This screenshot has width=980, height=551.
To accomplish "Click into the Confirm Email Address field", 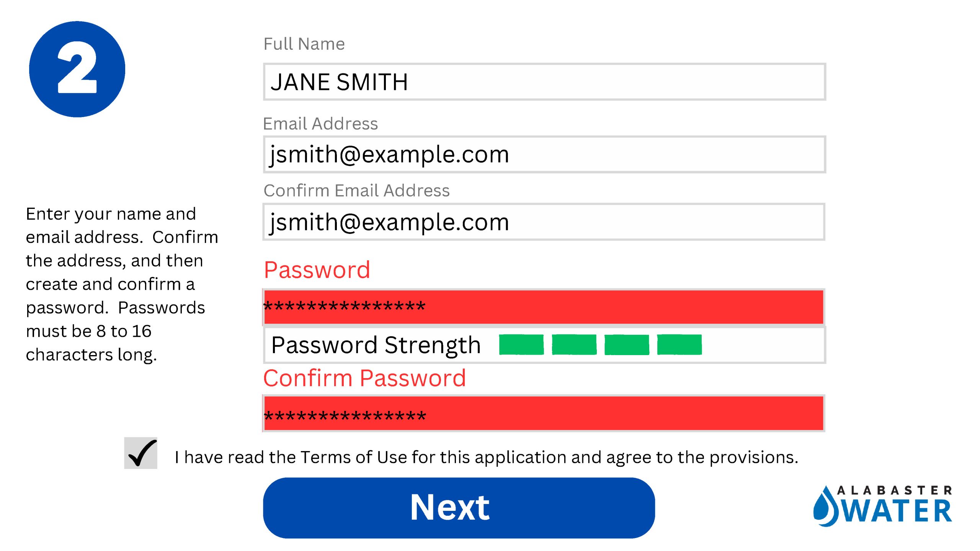I will (544, 222).
